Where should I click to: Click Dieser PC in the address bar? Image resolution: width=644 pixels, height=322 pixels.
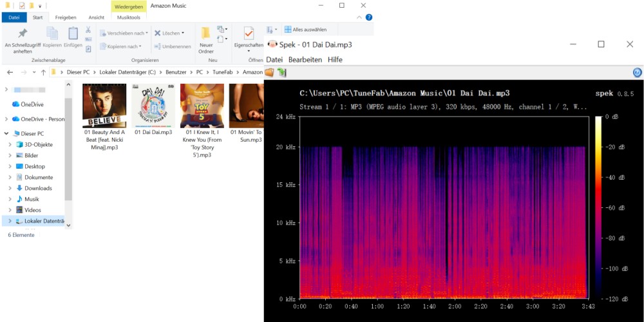click(78, 72)
